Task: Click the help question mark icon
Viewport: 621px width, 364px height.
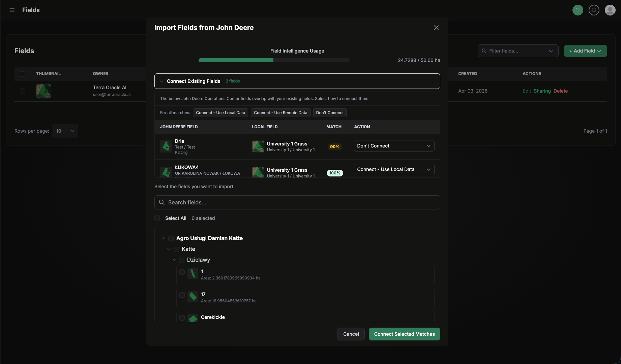Action: pyautogui.click(x=578, y=10)
